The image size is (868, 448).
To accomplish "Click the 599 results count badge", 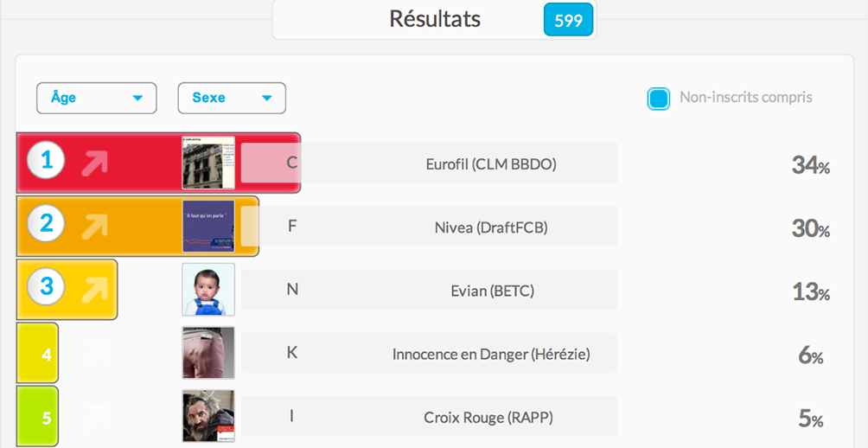I will tap(569, 20).
